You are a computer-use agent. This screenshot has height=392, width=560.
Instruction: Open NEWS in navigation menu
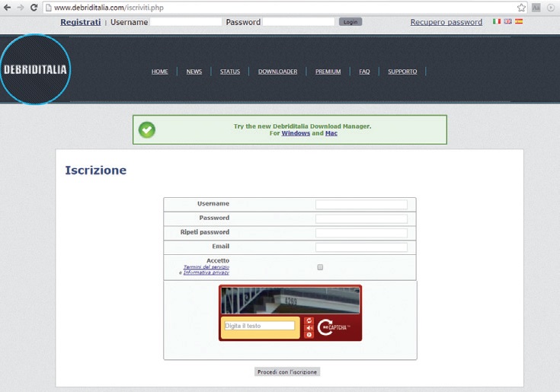click(x=194, y=72)
